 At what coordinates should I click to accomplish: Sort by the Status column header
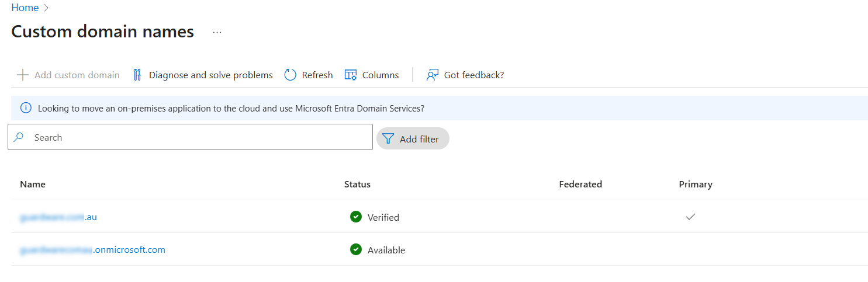(x=357, y=184)
